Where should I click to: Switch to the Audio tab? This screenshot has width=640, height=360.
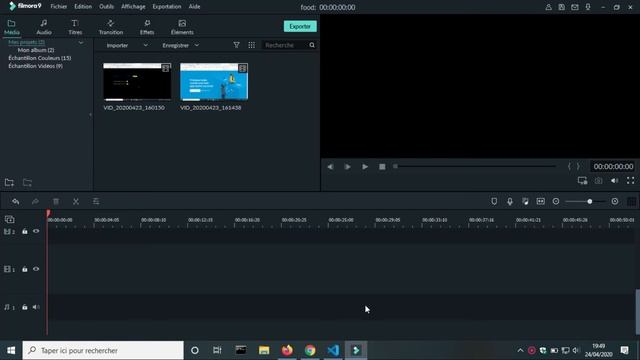(x=44, y=27)
